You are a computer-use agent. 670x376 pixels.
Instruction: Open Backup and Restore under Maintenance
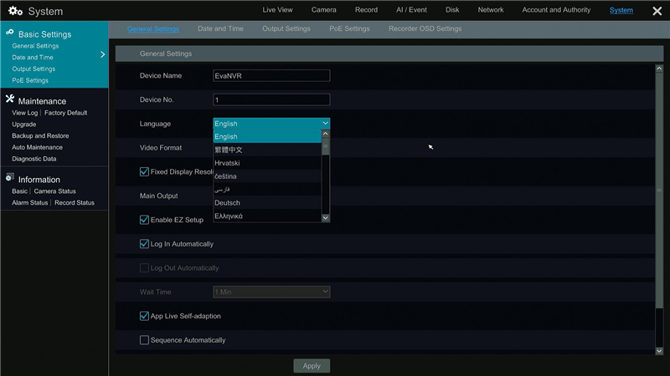[40, 136]
